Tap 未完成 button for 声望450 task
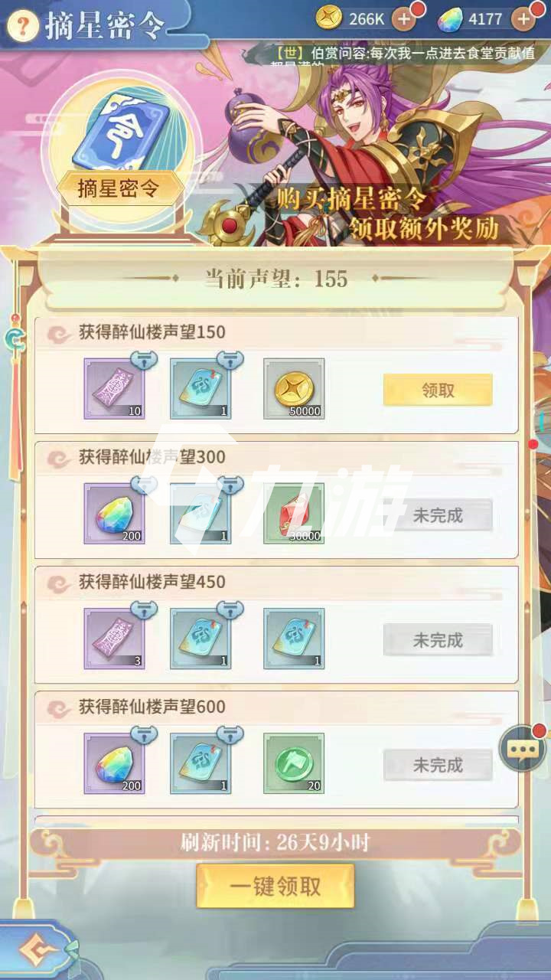 [x=438, y=640]
